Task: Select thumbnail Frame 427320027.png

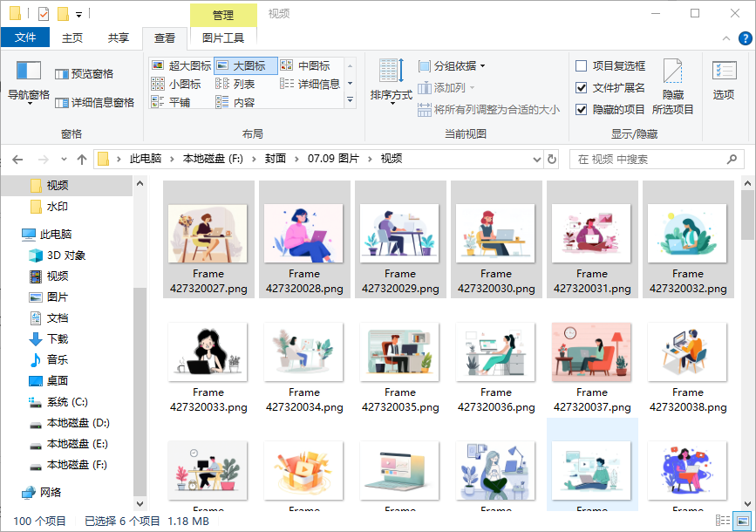Action: coord(208,234)
